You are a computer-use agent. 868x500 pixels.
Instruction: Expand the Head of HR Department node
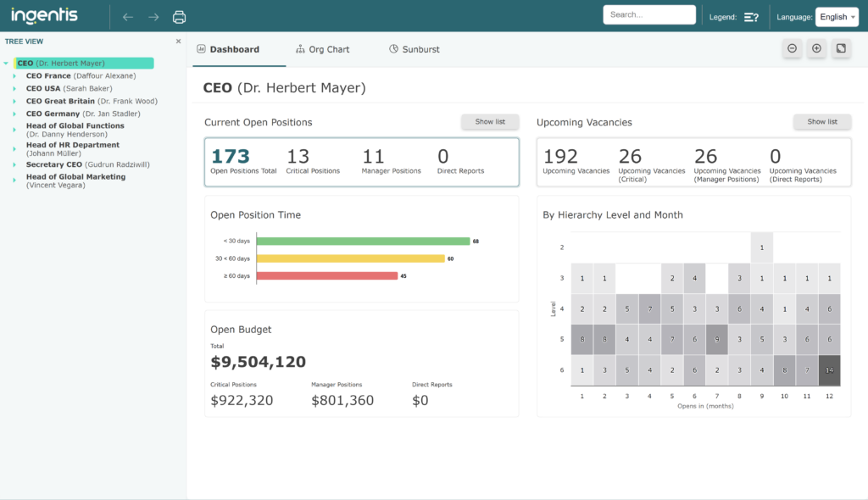14,149
